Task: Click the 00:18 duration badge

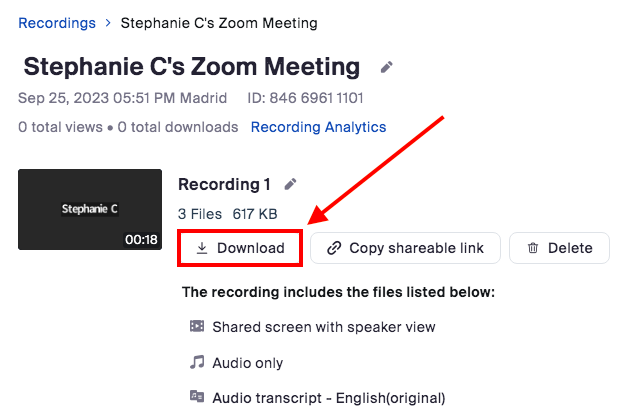Action: pos(139,239)
